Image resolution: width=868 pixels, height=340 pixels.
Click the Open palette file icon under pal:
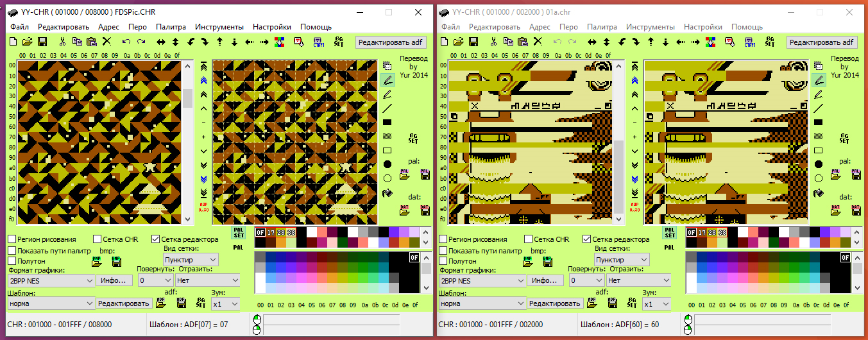pos(405,174)
